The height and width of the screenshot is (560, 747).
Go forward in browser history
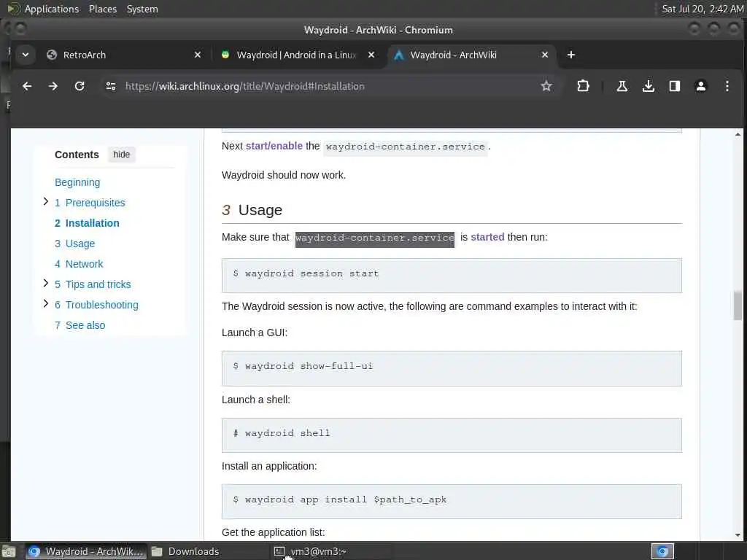point(53,86)
